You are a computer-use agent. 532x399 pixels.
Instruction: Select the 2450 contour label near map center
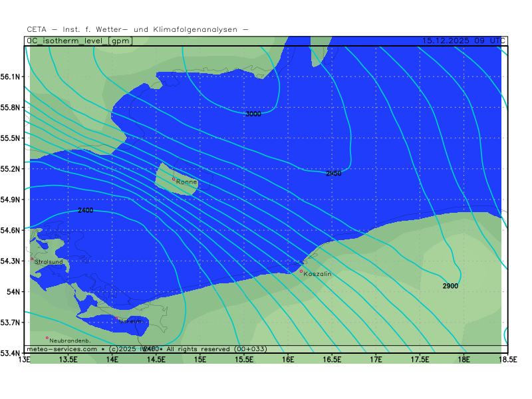pos(334,174)
